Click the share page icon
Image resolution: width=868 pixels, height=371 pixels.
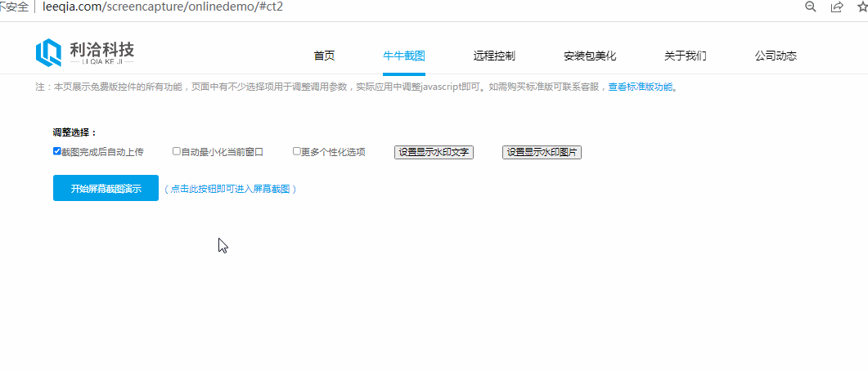point(837,7)
